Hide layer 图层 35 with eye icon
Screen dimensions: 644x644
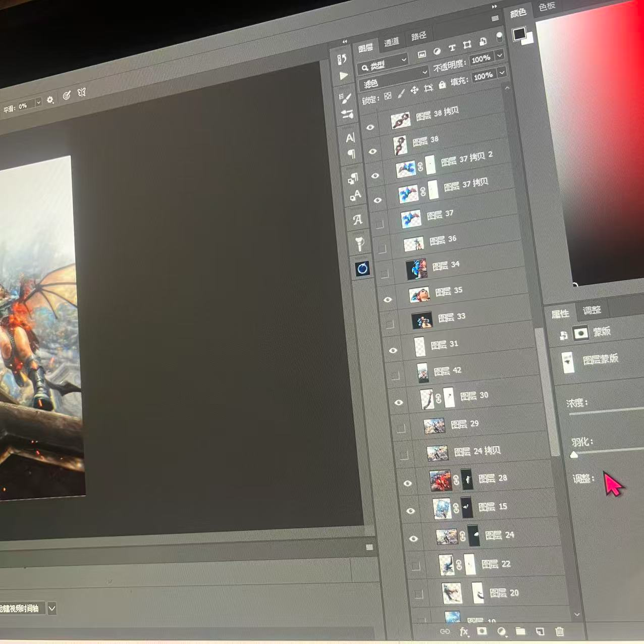tap(388, 299)
